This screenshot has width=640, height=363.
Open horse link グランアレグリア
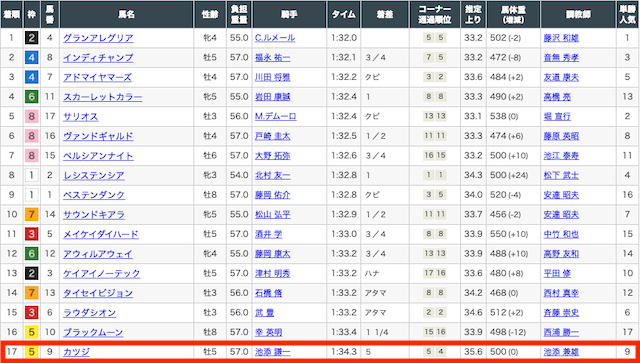pyautogui.click(x=98, y=38)
